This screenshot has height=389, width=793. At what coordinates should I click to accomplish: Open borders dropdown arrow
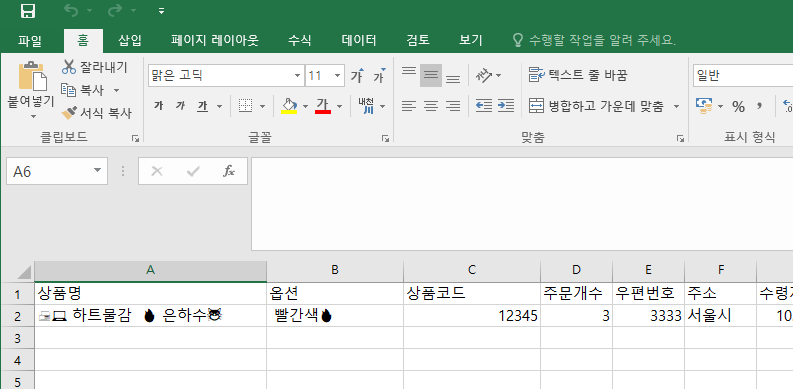point(262,106)
